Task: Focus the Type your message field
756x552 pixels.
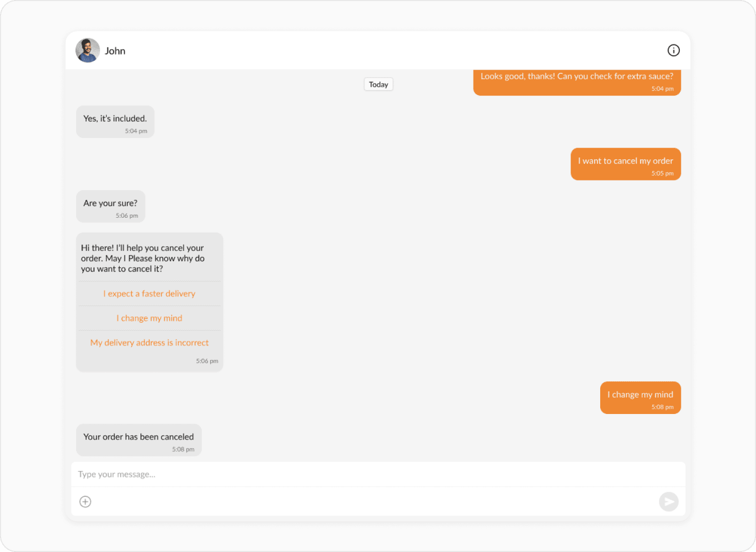Action: coord(378,474)
